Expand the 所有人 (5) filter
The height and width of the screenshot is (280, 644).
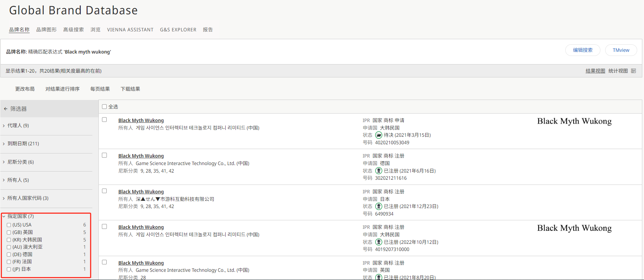[x=16, y=180]
